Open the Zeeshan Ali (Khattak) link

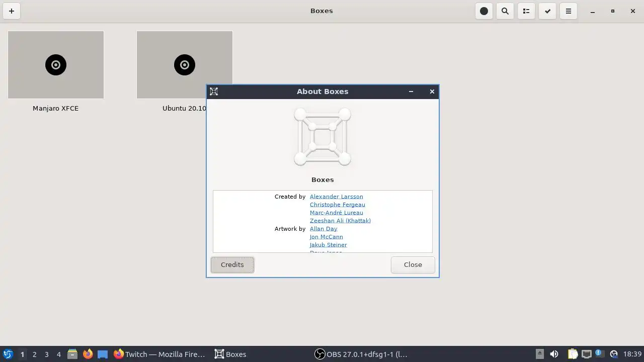point(340,221)
